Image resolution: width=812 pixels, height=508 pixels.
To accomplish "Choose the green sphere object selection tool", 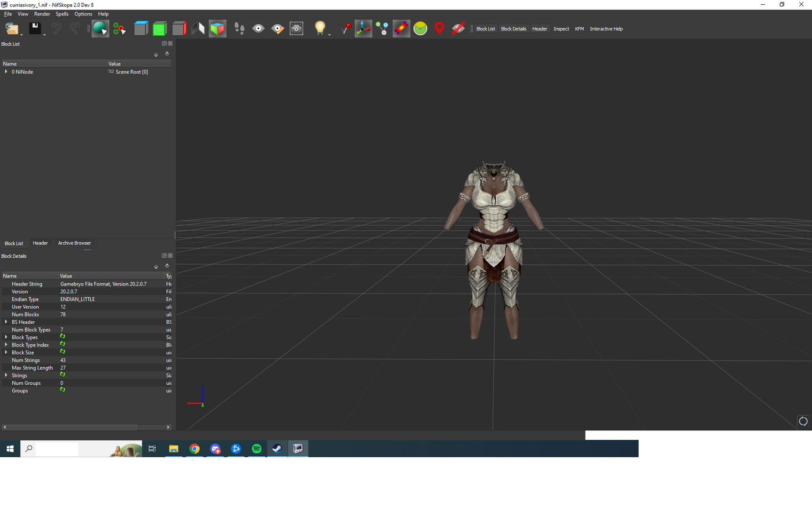I will pyautogui.click(x=100, y=29).
